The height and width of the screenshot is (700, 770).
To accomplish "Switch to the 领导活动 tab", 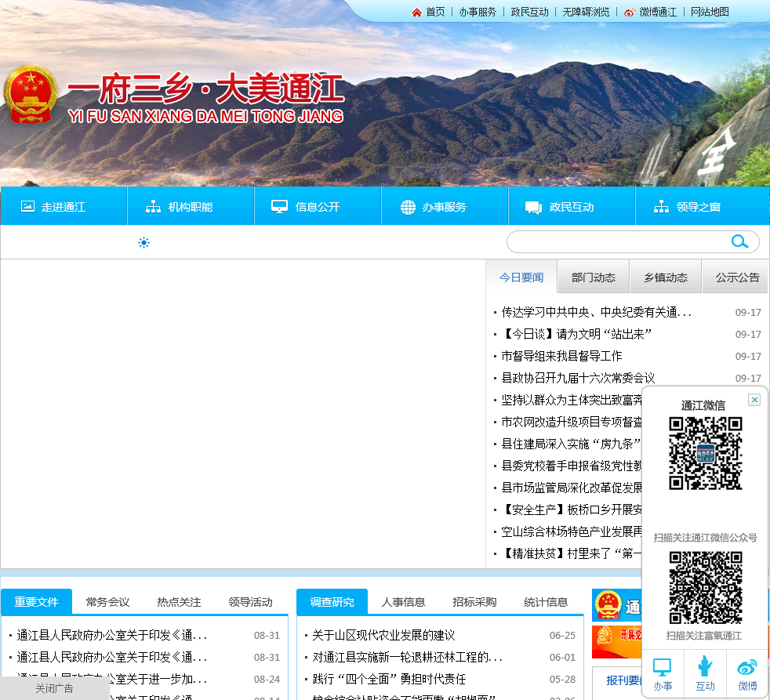I will tap(250, 602).
